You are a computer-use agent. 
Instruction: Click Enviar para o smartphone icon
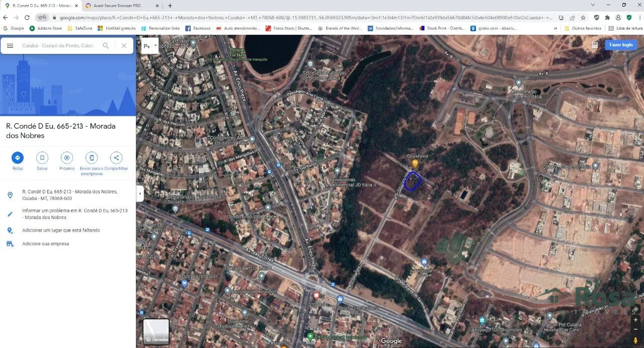[91, 158]
